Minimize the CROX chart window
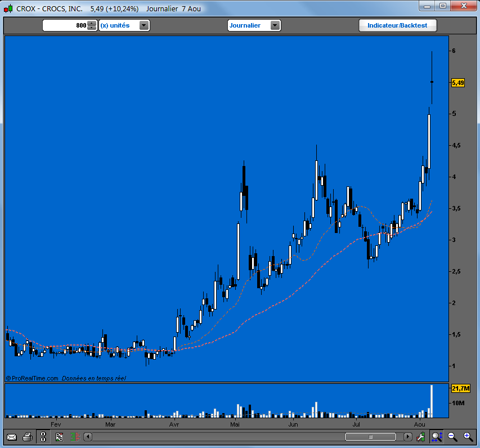Screen dimensions: 480x448 click(428, 6)
